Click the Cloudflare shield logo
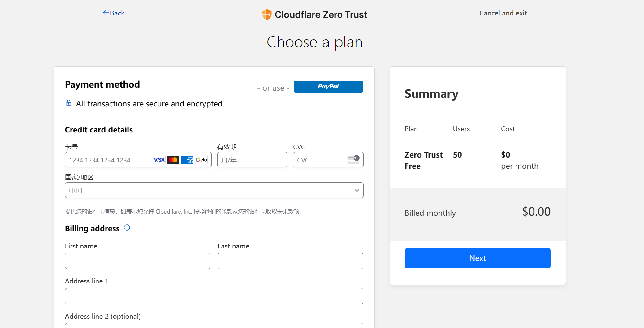This screenshot has height=328, width=644. tap(266, 14)
